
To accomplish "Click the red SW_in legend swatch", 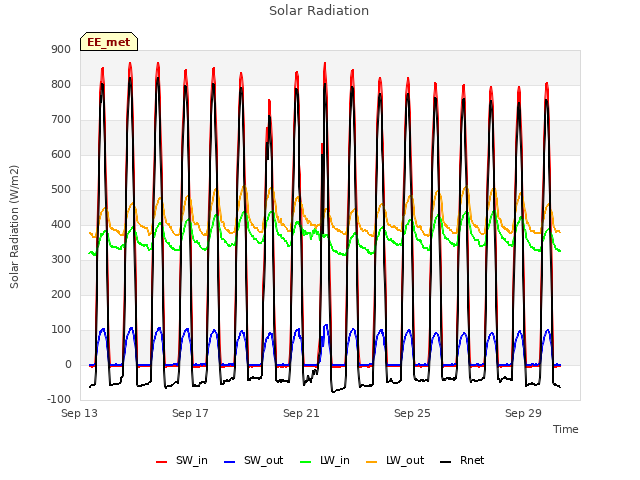I will (x=162, y=462).
